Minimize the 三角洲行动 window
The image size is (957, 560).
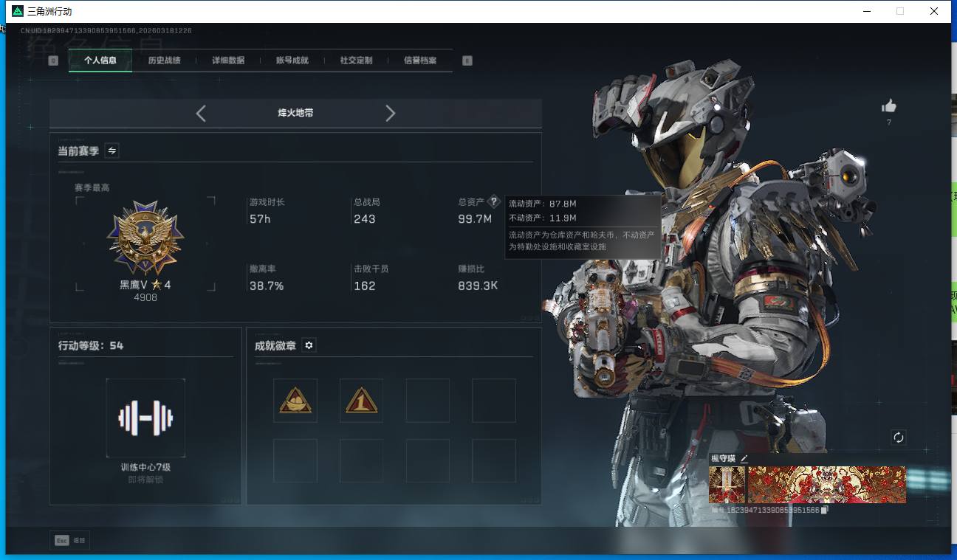(868, 11)
